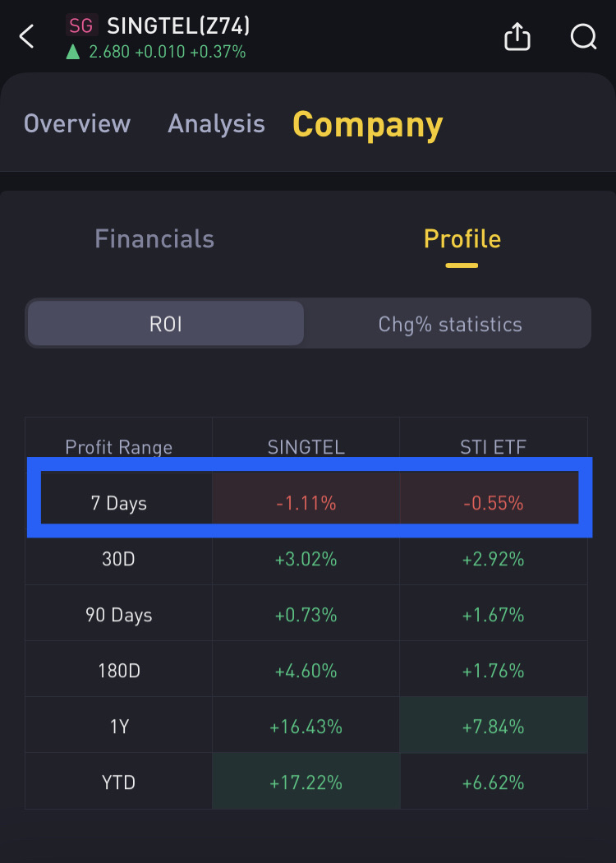Toggle to ROI view

pyautogui.click(x=165, y=324)
